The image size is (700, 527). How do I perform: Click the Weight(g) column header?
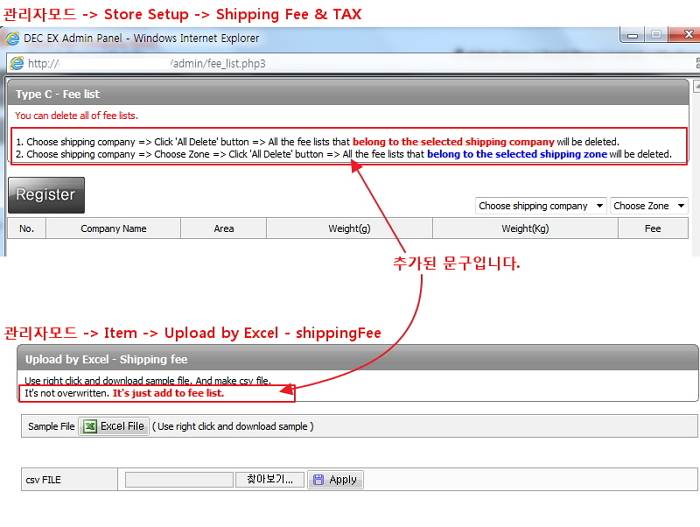349,229
